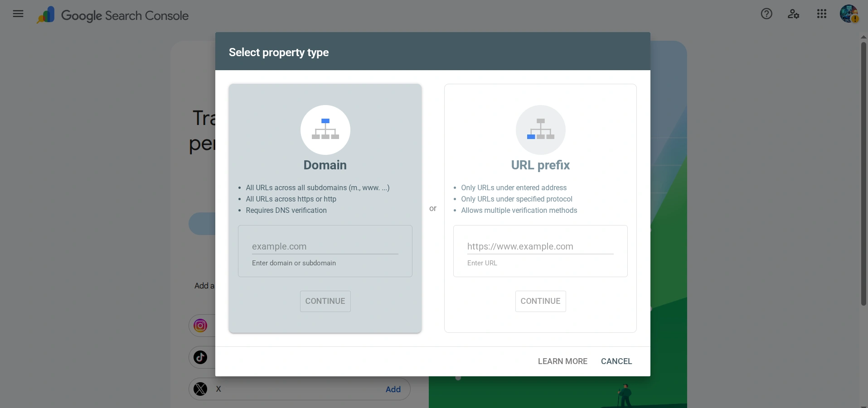This screenshot has width=868, height=408.
Task: Focus the https://www.example.com URL input
Action: 540,246
